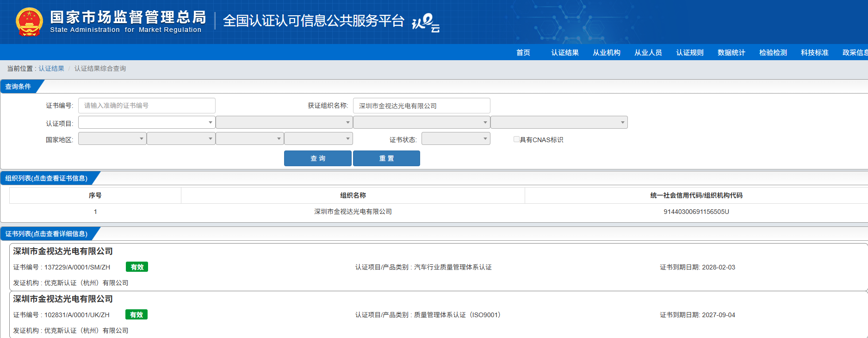
Task: Enable the 具有CNAS标识 checkbox
Action: click(516, 139)
